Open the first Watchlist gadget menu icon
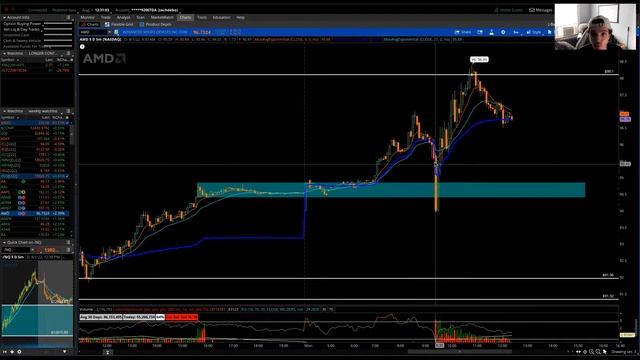This screenshot has height=360, width=640. click(68, 53)
